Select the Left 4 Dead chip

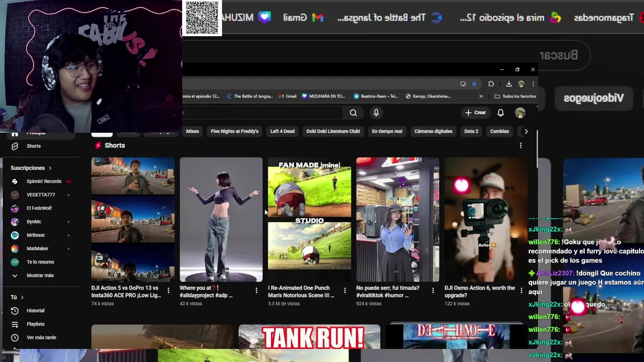282,131
